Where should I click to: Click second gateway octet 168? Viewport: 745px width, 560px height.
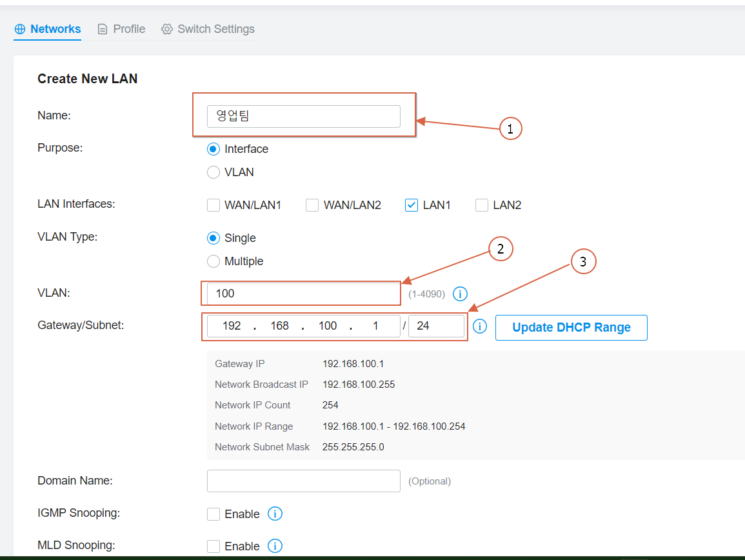(x=279, y=326)
